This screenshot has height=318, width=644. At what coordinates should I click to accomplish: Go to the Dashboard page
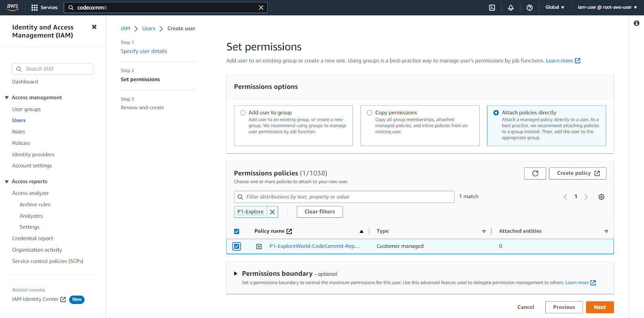[25, 82]
